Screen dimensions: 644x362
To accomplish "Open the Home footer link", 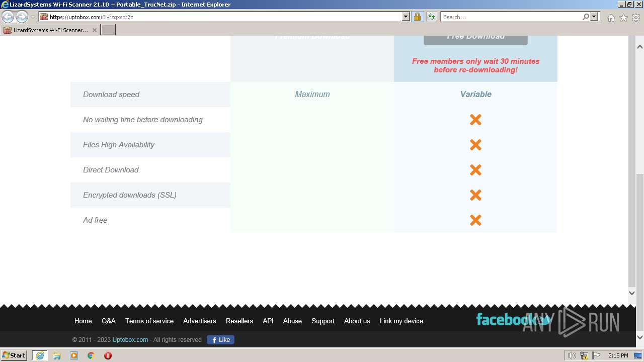I will click(x=83, y=321).
